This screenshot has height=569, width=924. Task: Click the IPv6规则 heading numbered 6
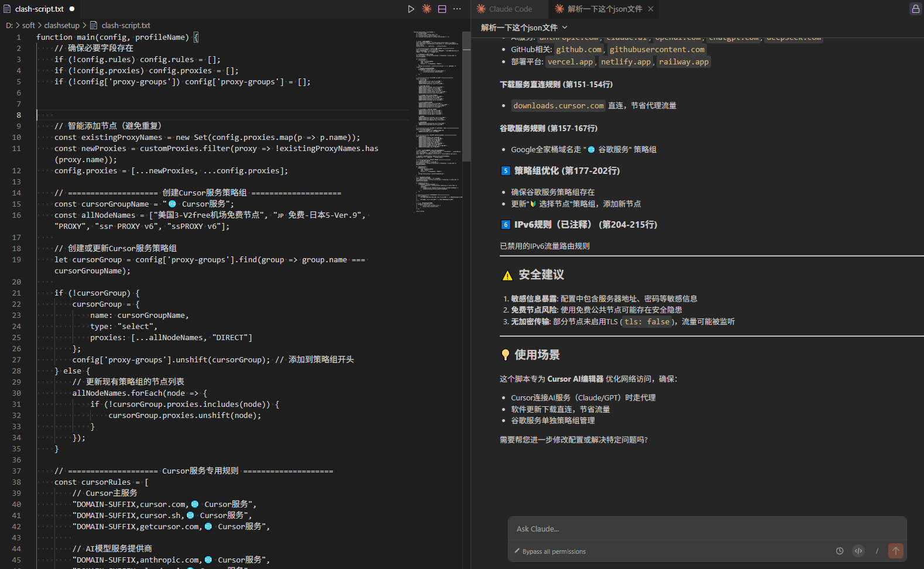(x=579, y=225)
